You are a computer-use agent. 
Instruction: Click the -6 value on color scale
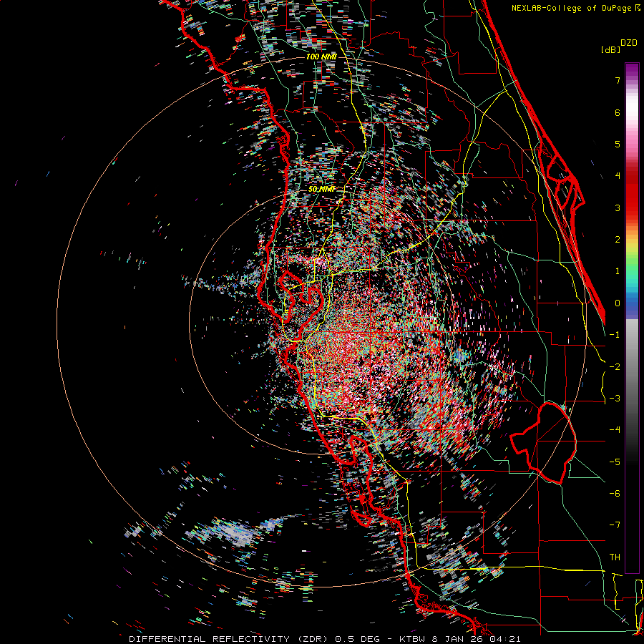click(x=615, y=493)
